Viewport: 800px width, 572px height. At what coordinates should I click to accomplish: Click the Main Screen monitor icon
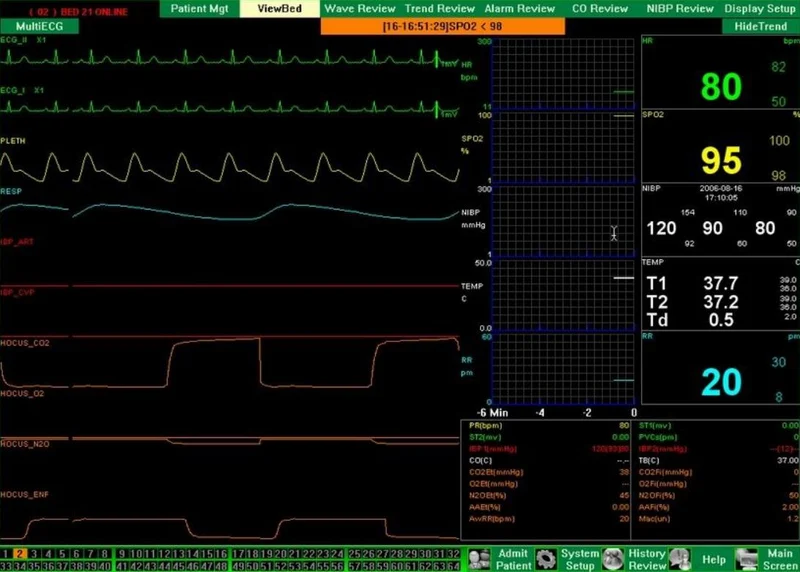pos(746,559)
